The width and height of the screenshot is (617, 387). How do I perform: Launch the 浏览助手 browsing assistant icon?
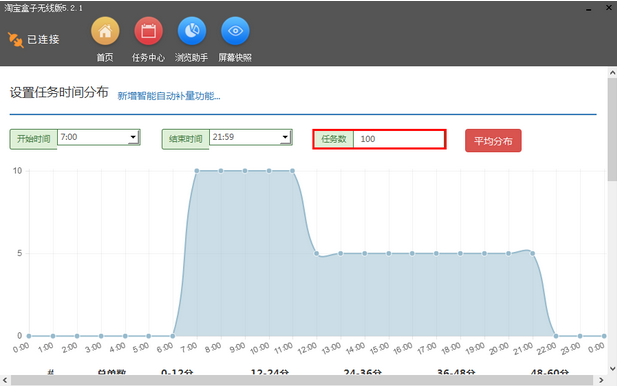(x=192, y=31)
